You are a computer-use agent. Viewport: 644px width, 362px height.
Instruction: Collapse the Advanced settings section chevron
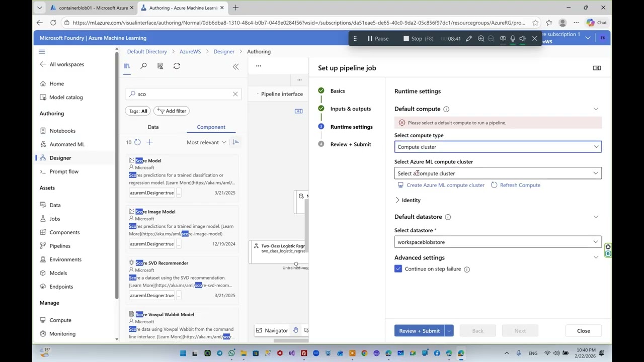point(596,257)
